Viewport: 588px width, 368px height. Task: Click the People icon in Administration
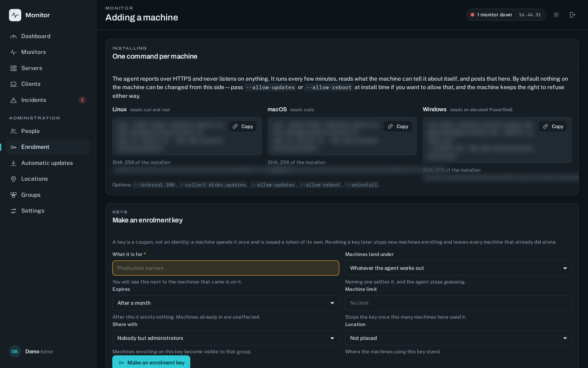tap(13, 131)
